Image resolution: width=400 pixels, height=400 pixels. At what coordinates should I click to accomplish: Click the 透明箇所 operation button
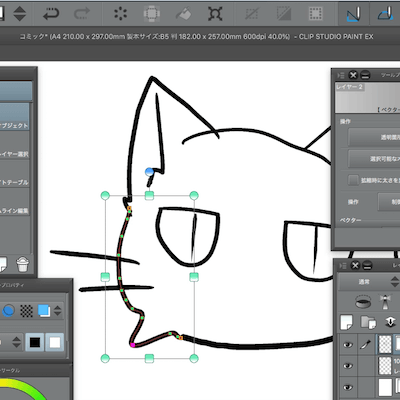click(x=374, y=137)
